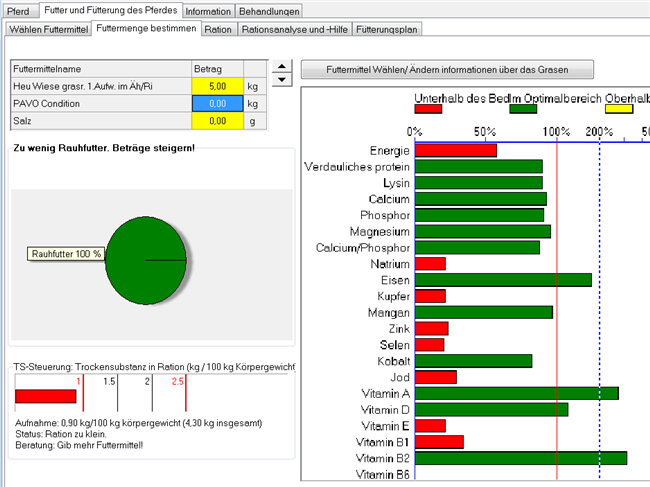Click the red Selen bar
Viewport: 650px width, 487px height.
429,344
